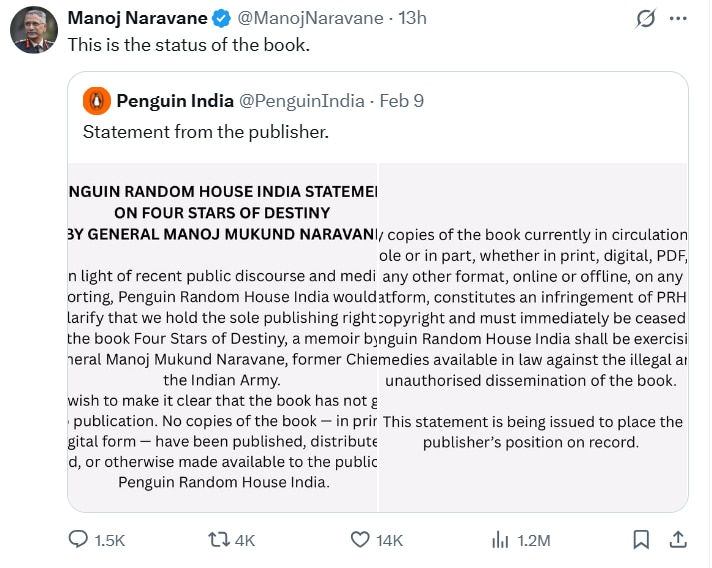Image resolution: width=712 pixels, height=568 pixels.
Task: Click the Grok icon on the tweet
Action: point(646,19)
